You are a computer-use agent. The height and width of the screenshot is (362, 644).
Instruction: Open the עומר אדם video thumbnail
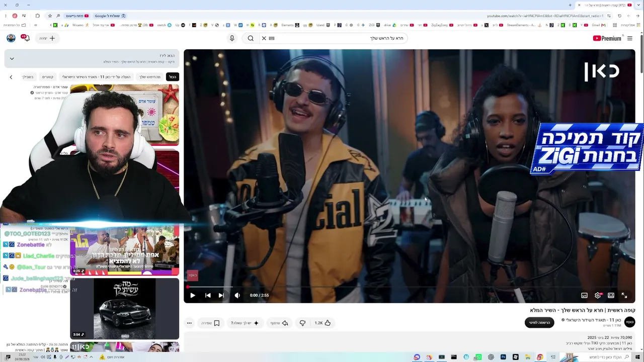(x=124, y=115)
